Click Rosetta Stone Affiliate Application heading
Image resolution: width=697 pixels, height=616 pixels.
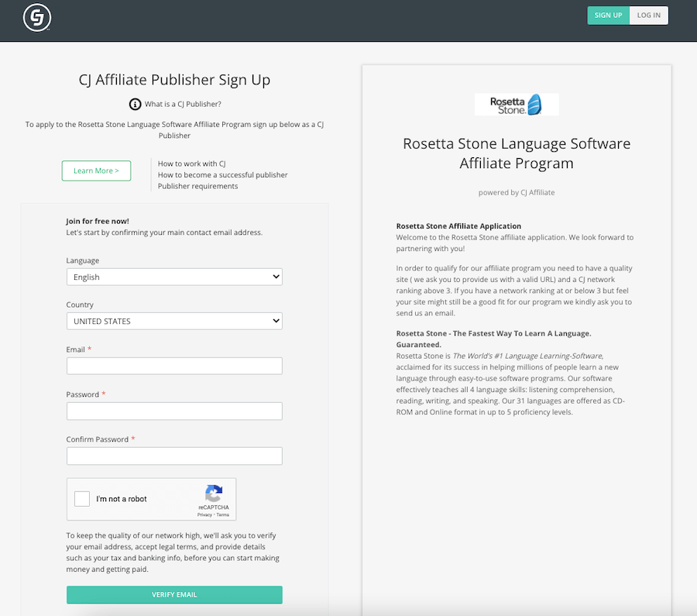click(458, 226)
